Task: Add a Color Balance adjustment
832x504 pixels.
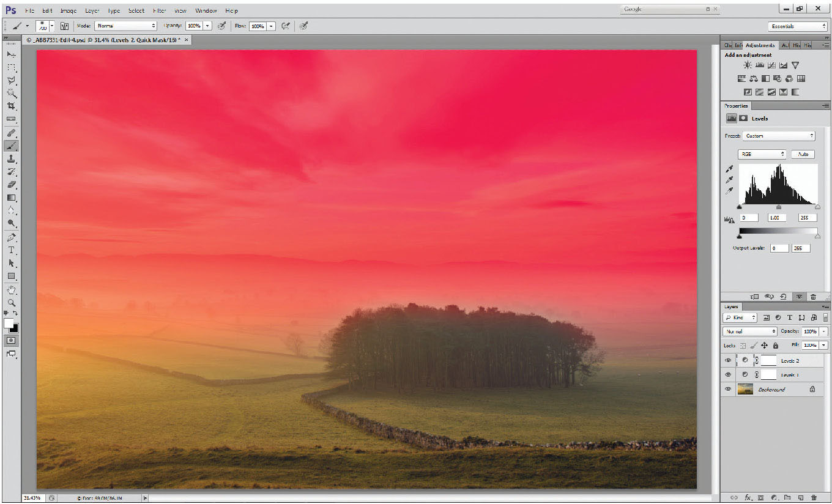Action: coord(754,78)
